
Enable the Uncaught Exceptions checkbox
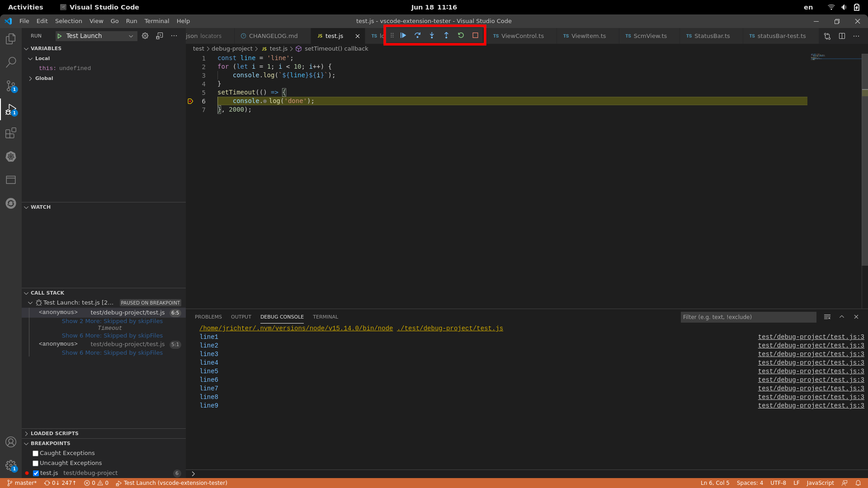35,463
